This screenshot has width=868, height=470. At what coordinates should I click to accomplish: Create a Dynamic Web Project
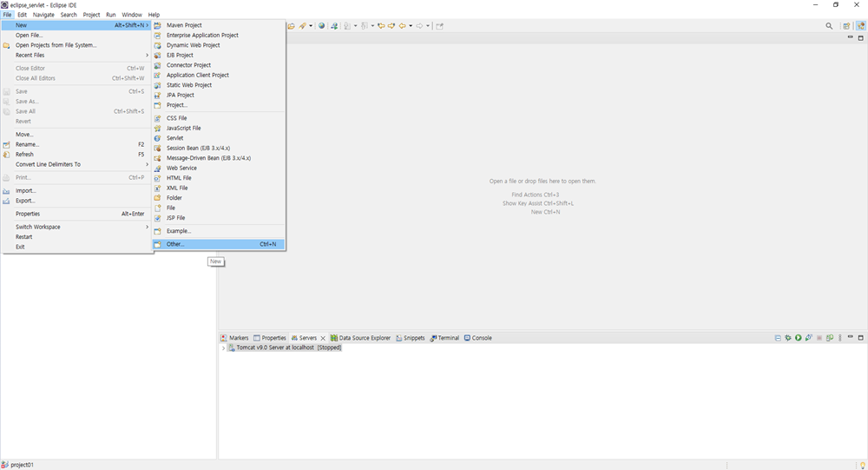(x=219, y=45)
